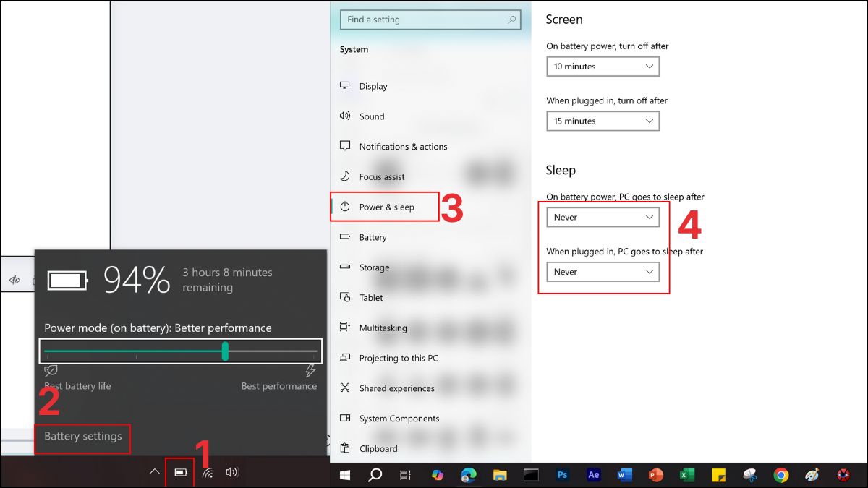Launch Google Chrome from the taskbar
Viewport: 868px width, 488px height.
780,475
